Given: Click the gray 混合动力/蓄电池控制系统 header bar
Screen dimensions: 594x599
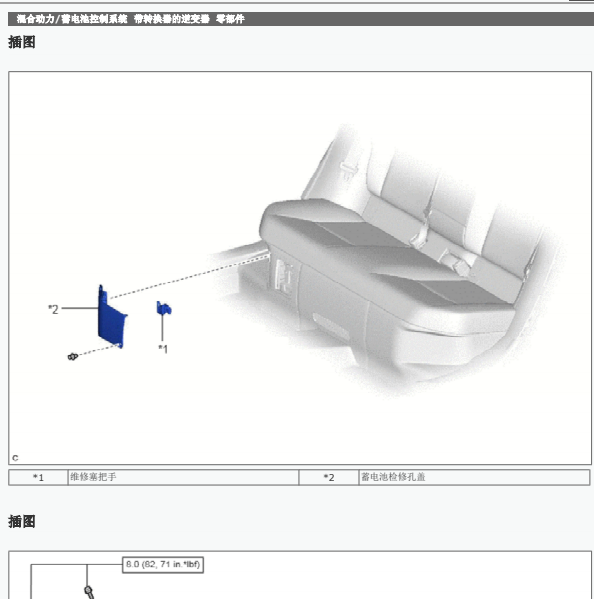Looking at the screenshot, I should 301,19.
